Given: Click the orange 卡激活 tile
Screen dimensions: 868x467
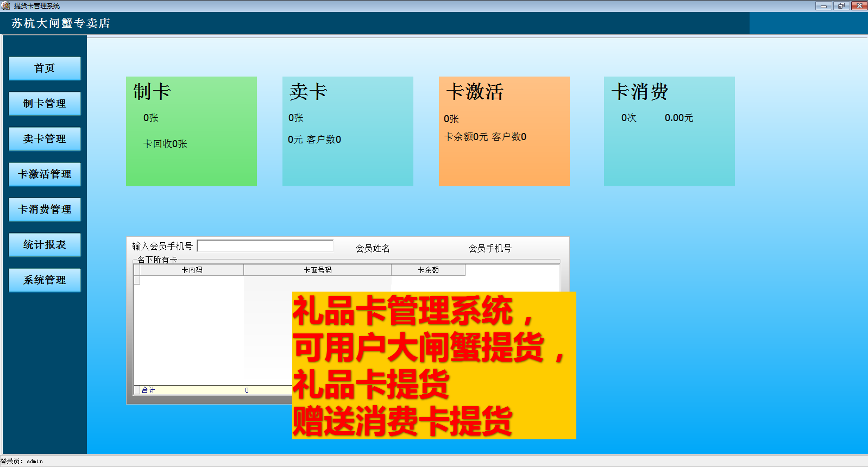Looking at the screenshot, I should [x=504, y=131].
